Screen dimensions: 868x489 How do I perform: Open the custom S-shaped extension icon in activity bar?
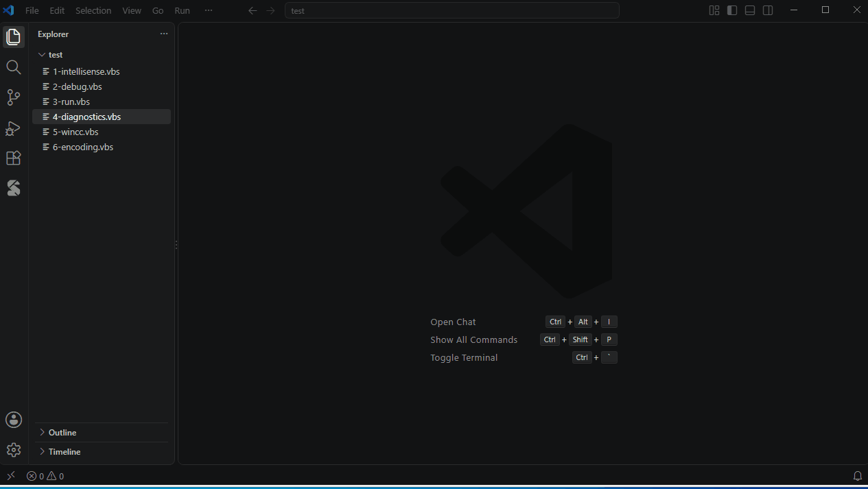(14, 188)
